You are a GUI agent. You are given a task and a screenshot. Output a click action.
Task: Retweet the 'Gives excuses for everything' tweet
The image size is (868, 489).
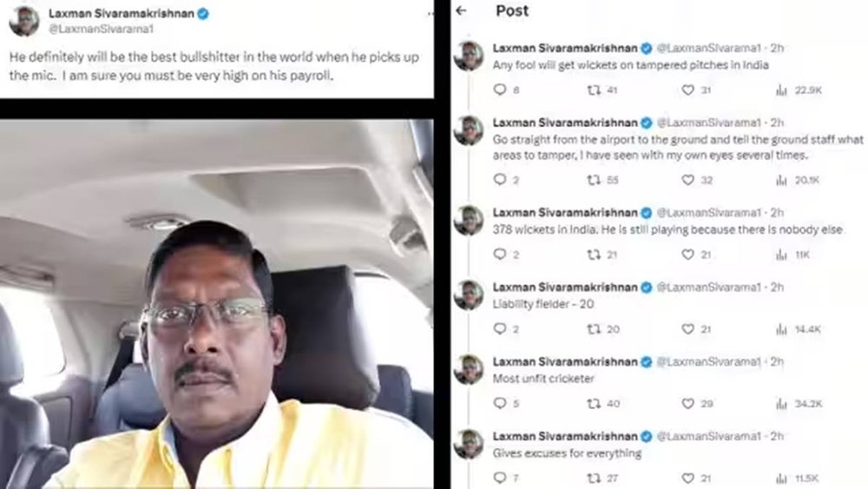pos(594,478)
